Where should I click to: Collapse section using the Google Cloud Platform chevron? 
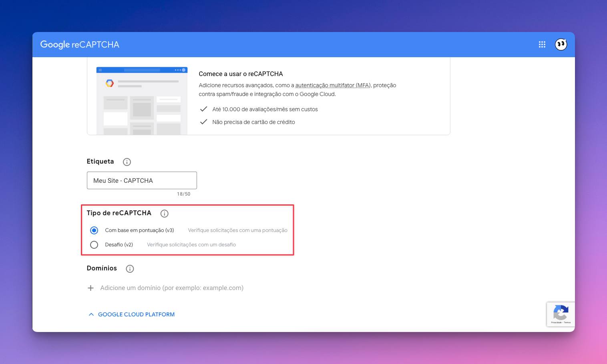pyautogui.click(x=91, y=314)
